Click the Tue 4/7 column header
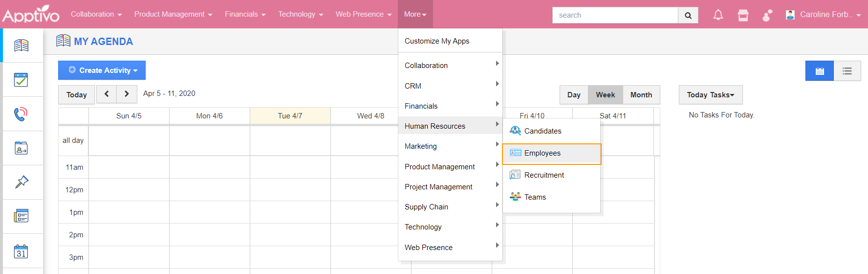The height and width of the screenshot is (274, 868). coord(290,116)
